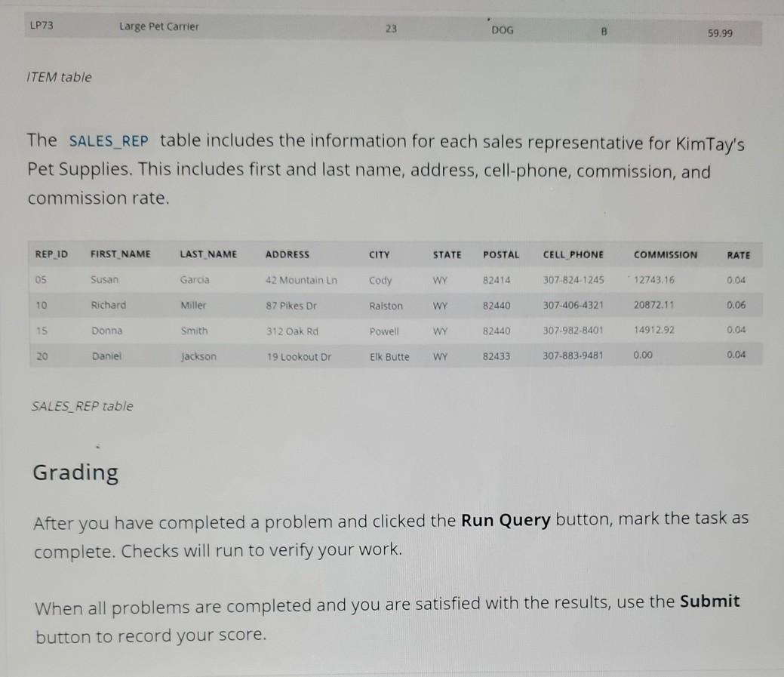This screenshot has width=784, height=677.
Task: Click postal code 82433
Action: pos(497,356)
